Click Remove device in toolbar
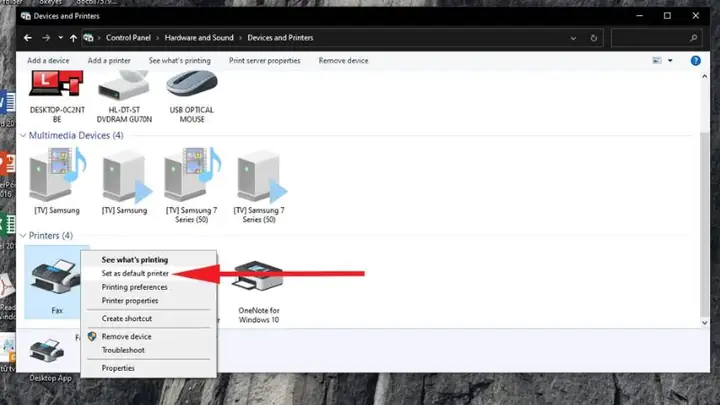Screen dimensions: 720x405 point(343,61)
